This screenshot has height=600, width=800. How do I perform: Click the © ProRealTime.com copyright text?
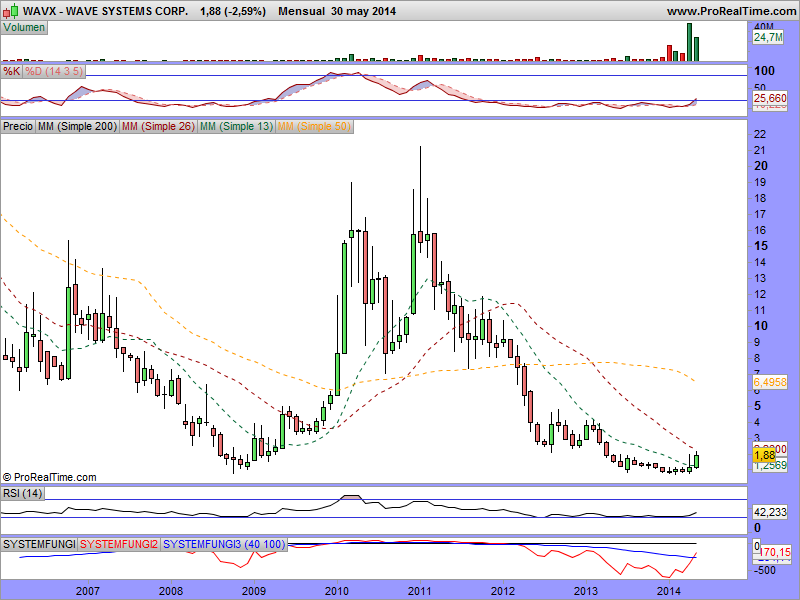(50, 478)
